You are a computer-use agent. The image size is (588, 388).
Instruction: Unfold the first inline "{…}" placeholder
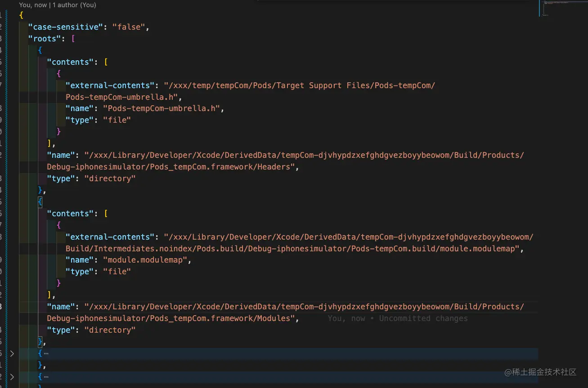pyautogui.click(x=45, y=353)
